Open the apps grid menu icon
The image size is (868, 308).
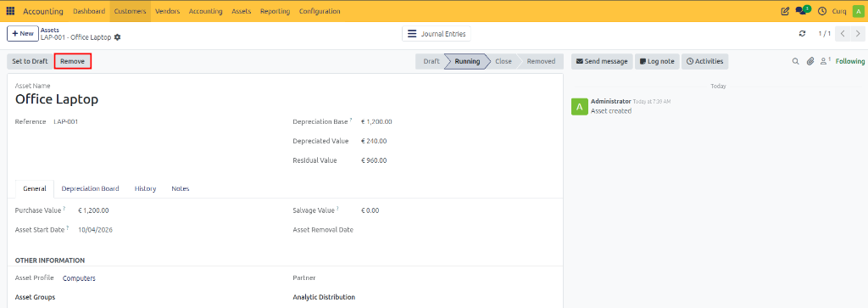click(10, 11)
